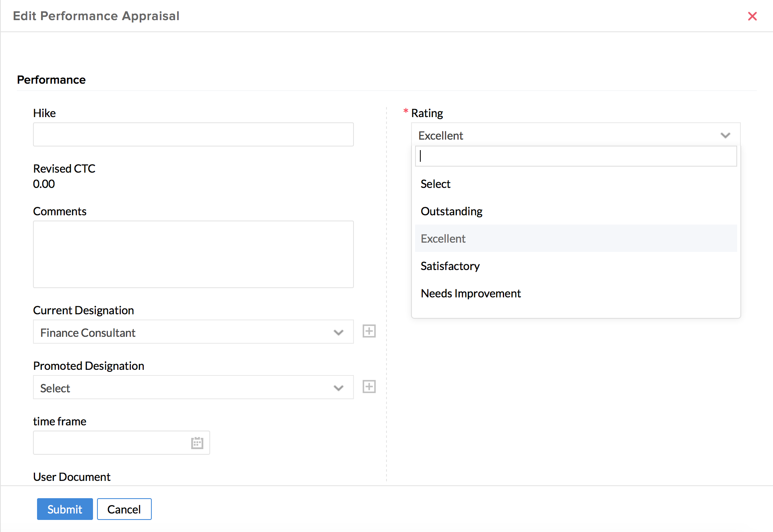Viewport: 773px width, 532px height.
Task: Choose the blank Select rating option
Action: [435, 184]
